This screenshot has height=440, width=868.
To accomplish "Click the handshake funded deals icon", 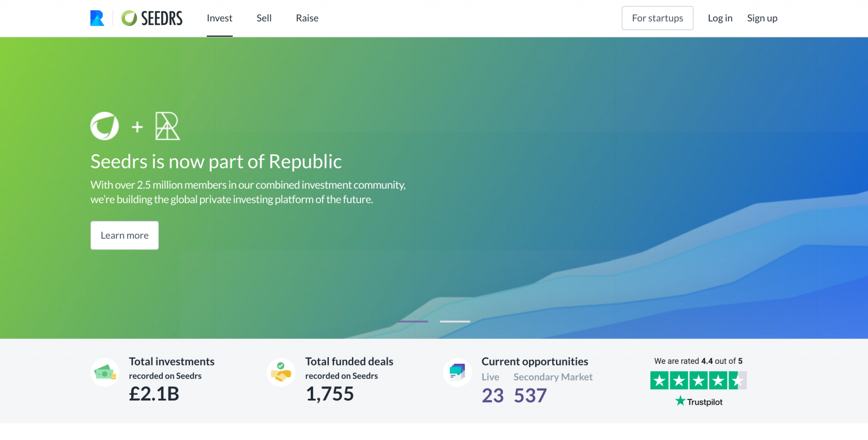I will pos(281,373).
